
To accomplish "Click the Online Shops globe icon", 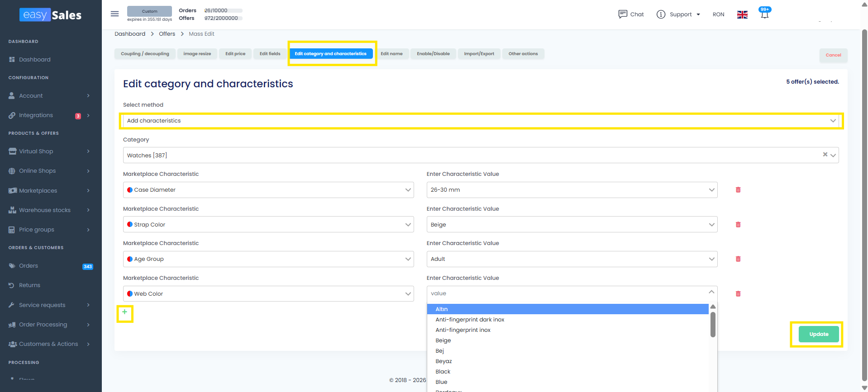I will 12,171.
